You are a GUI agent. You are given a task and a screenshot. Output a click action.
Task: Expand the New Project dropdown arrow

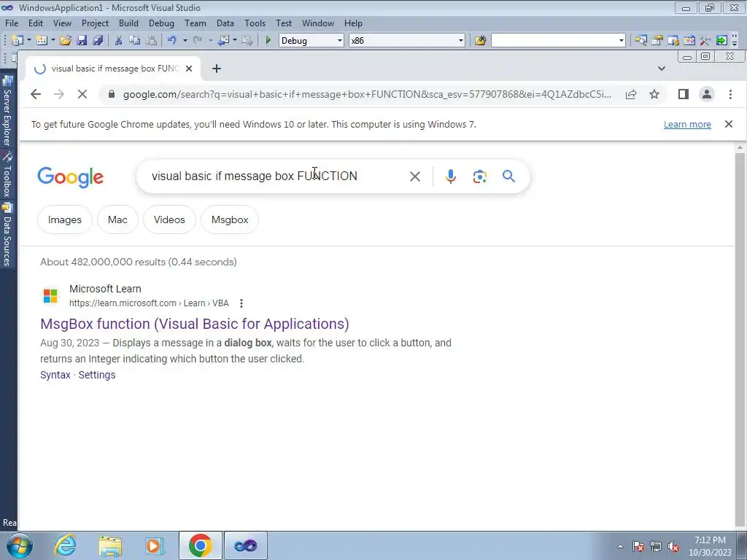(28, 41)
